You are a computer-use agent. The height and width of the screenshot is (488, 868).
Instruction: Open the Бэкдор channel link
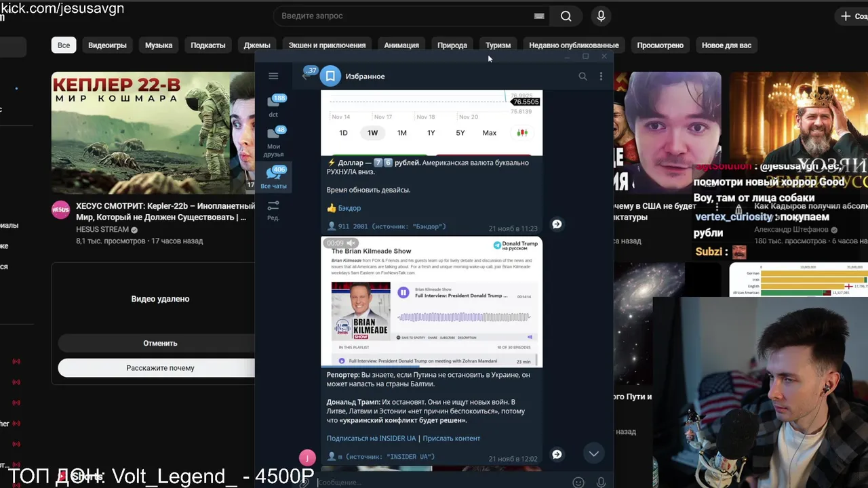coord(349,208)
